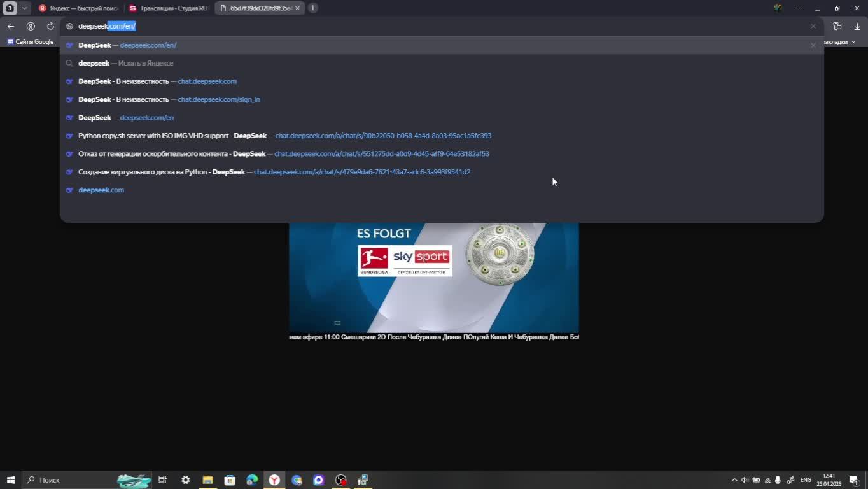Click the microphone tray icon
This screenshot has height=489, width=868.
click(x=778, y=480)
